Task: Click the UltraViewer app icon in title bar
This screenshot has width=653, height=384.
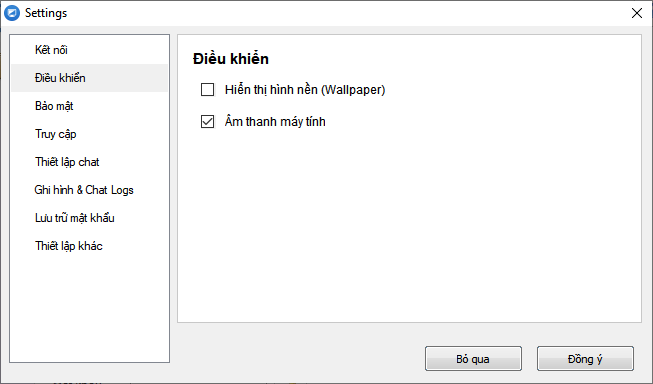Action: (x=12, y=13)
